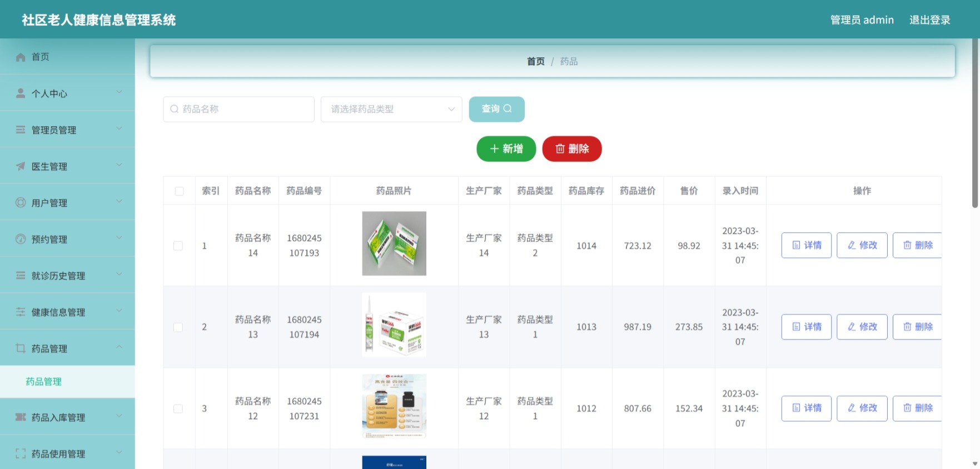Click the 药品库存 value 1014
Image resolution: width=980 pixels, height=469 pixels.
[586, 246]
